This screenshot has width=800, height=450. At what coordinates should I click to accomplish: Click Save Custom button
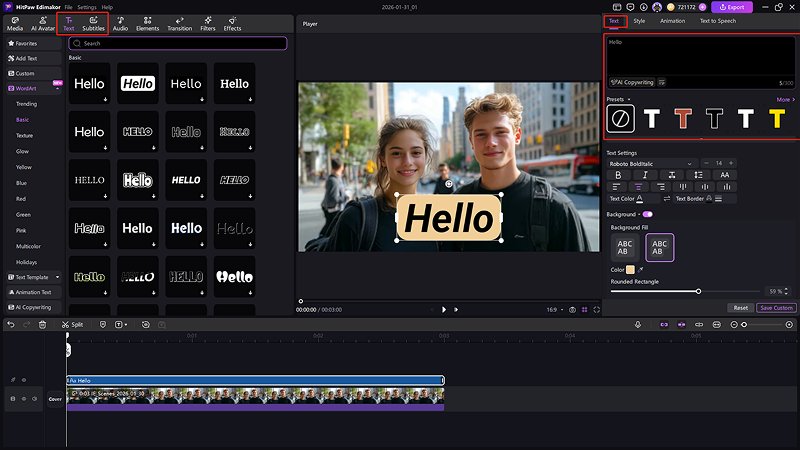[x=776, y=308]
